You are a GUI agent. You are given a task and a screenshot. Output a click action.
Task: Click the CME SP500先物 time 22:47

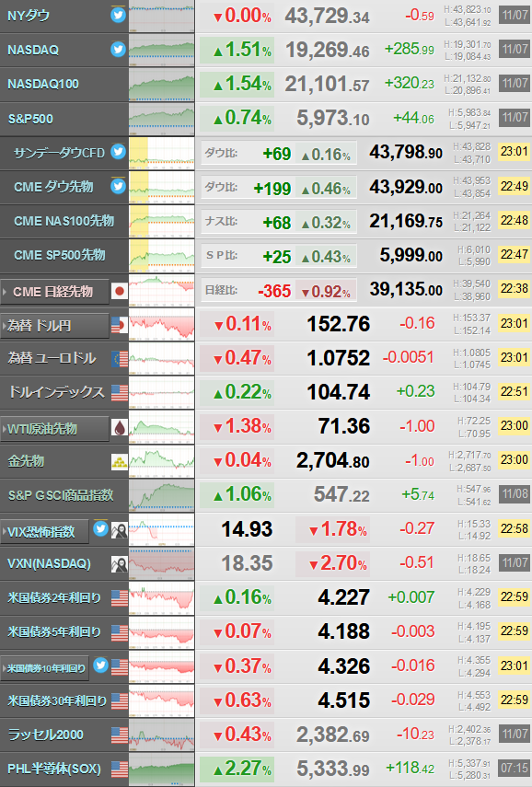(x=515, y=254)
